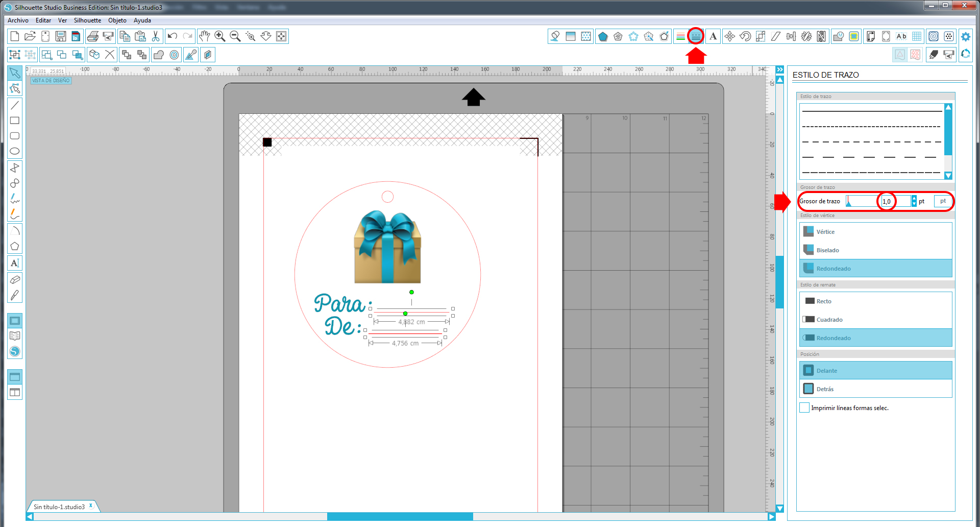The width and height of the screenshot is (980, 527).
Task: Open the Line Style panel icon
Action: (x=695, y=36)
